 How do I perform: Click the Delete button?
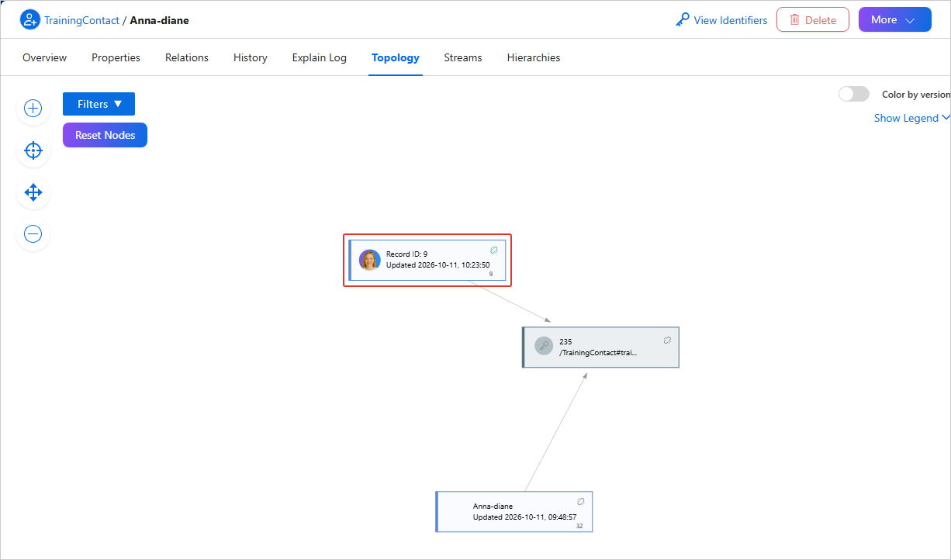[x=812, y=19]
